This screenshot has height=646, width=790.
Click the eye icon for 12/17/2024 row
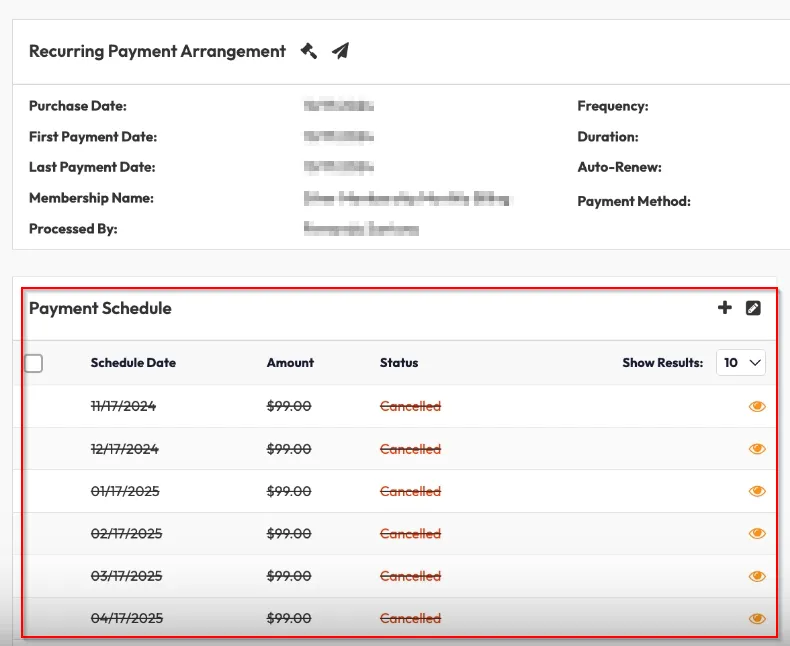757,449
